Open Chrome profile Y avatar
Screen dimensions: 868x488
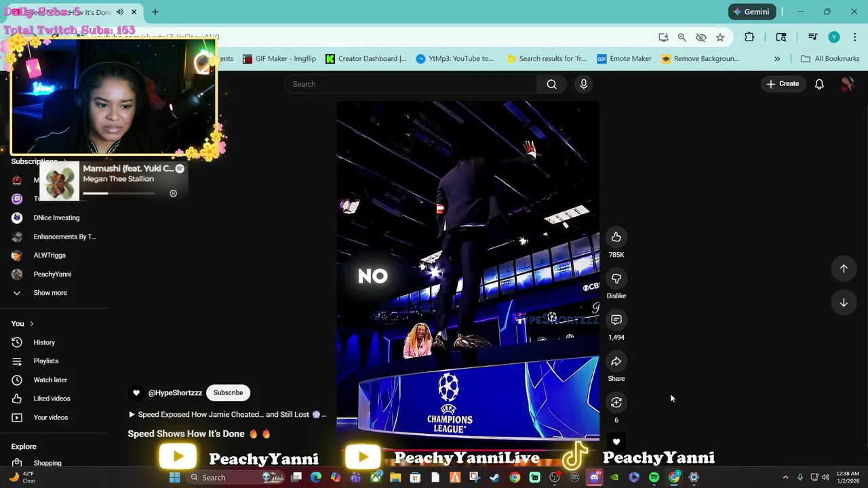pos(834,37)
